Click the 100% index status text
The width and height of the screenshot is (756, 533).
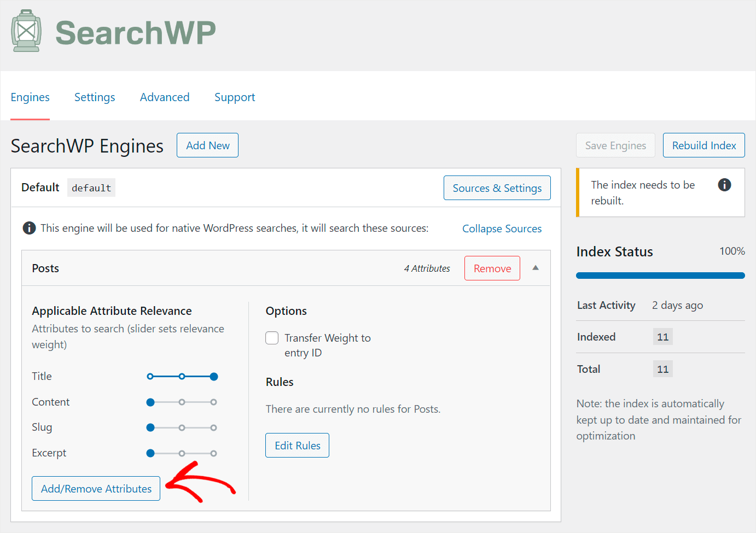click(732, 251)
